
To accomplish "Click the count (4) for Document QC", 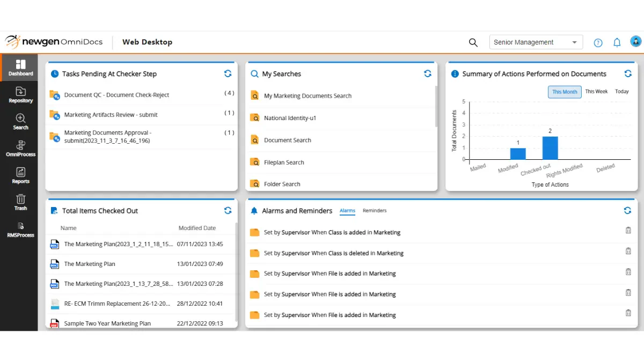I will point(229,93).
